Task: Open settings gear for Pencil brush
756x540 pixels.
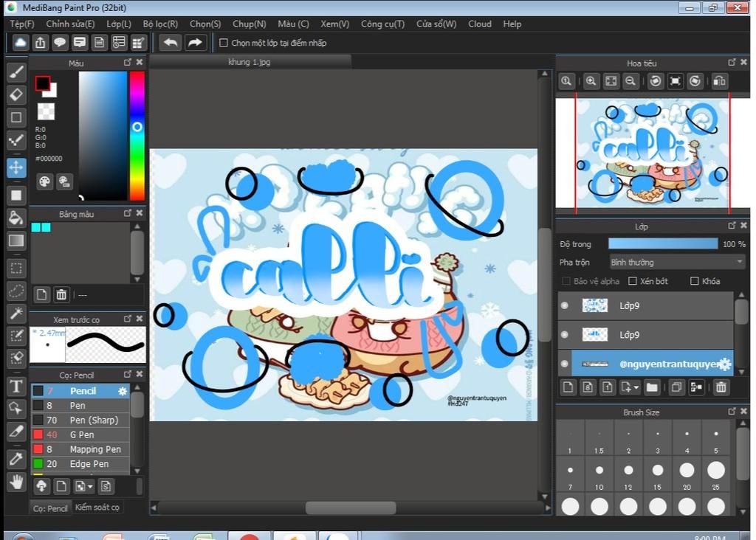Action: point(123,391)
